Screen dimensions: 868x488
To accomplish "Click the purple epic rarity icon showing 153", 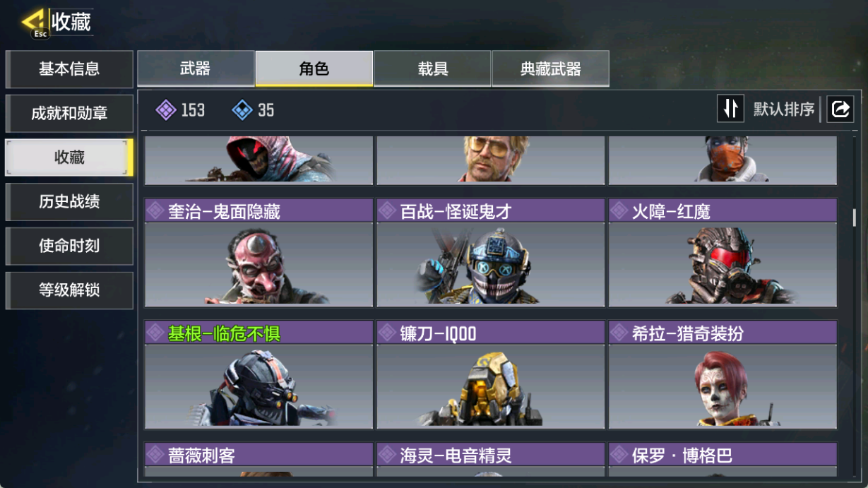I will pos(166,110).
